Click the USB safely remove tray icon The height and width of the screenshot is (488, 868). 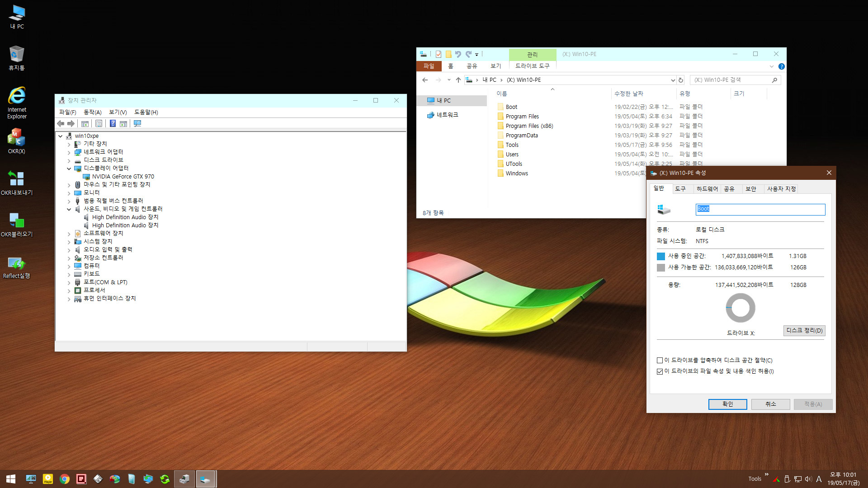tap(787, 479)
